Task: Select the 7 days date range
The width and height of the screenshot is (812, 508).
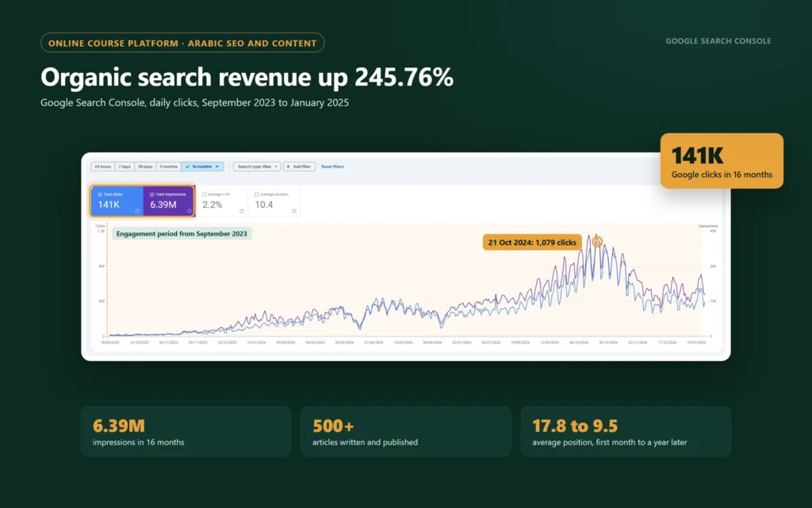Action: pyautogui.click(x=124, y=167)
